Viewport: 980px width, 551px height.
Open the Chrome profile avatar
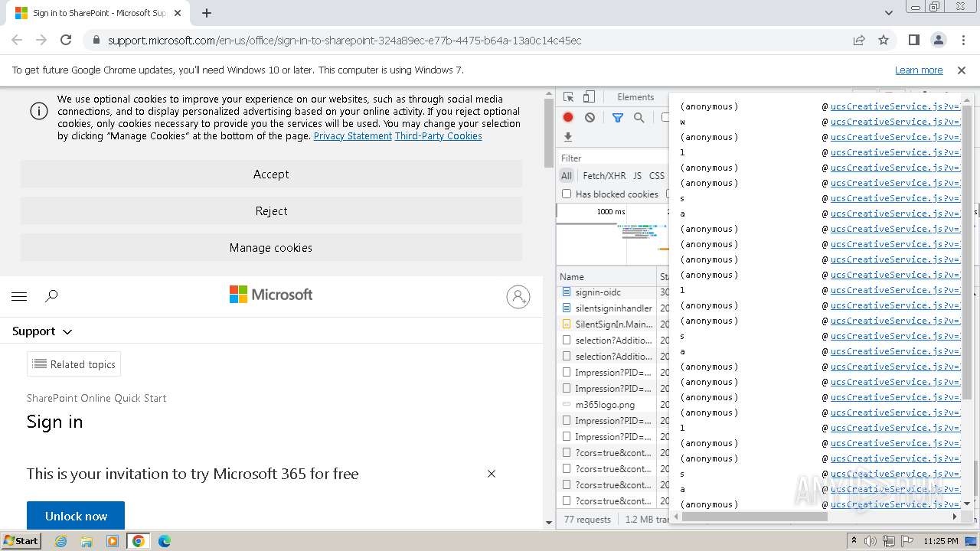click(938, 40)
